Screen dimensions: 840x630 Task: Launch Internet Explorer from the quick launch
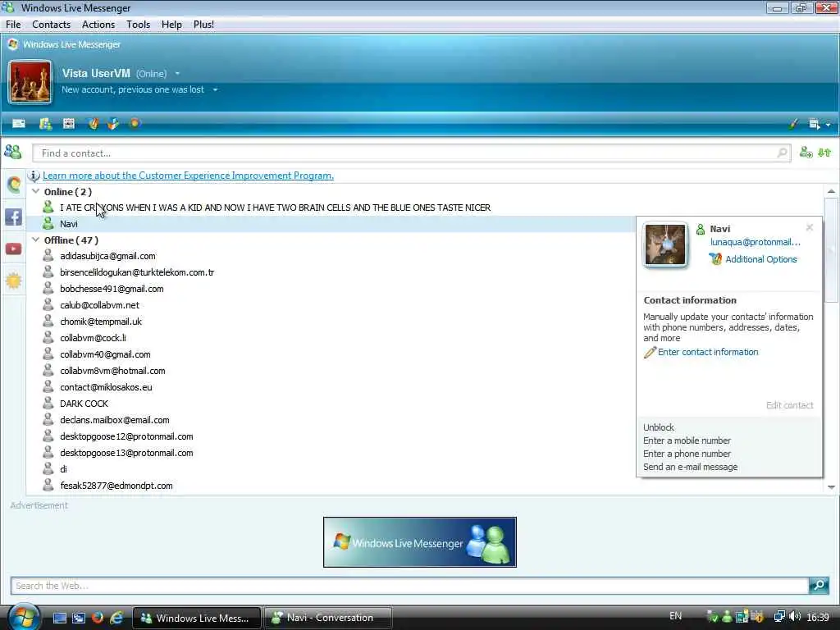tap(116, 618)
